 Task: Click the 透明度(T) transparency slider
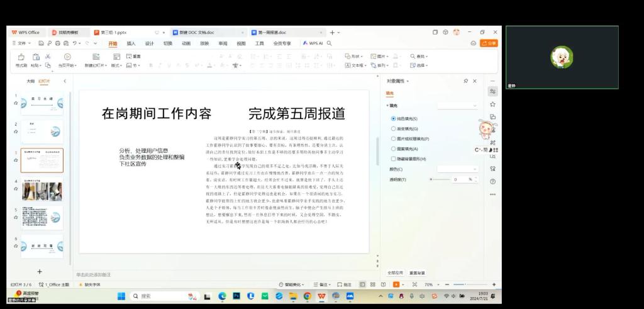click(x=440, y=179)
